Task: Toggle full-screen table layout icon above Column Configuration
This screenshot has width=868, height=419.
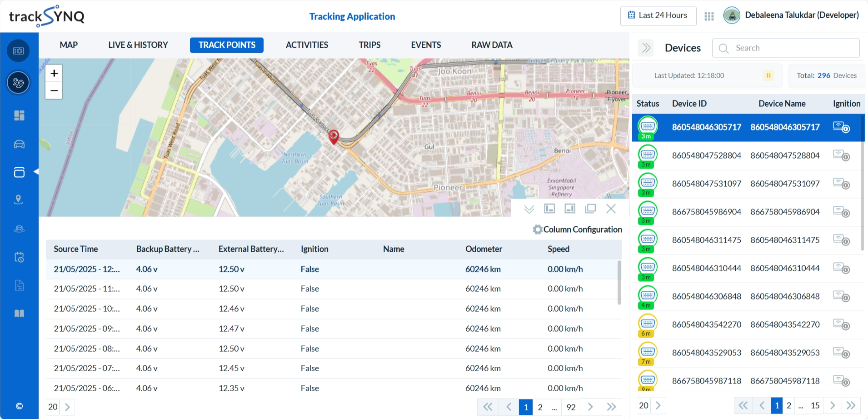Action: [x=590, y=209]
